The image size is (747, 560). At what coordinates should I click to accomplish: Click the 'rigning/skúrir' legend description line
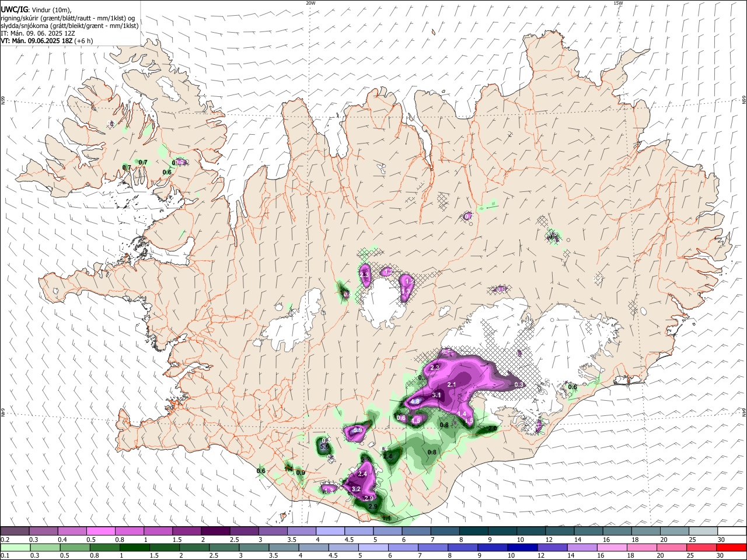[68, 18]
